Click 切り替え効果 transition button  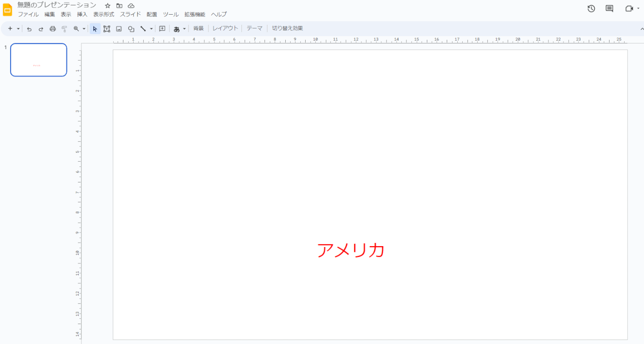coord(287,28)
